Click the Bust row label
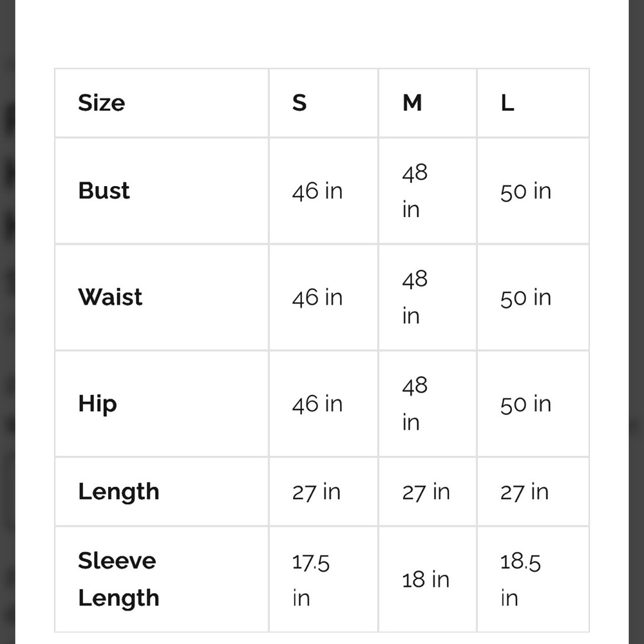Viewport: 644px width, 644px height. (104, 191)
